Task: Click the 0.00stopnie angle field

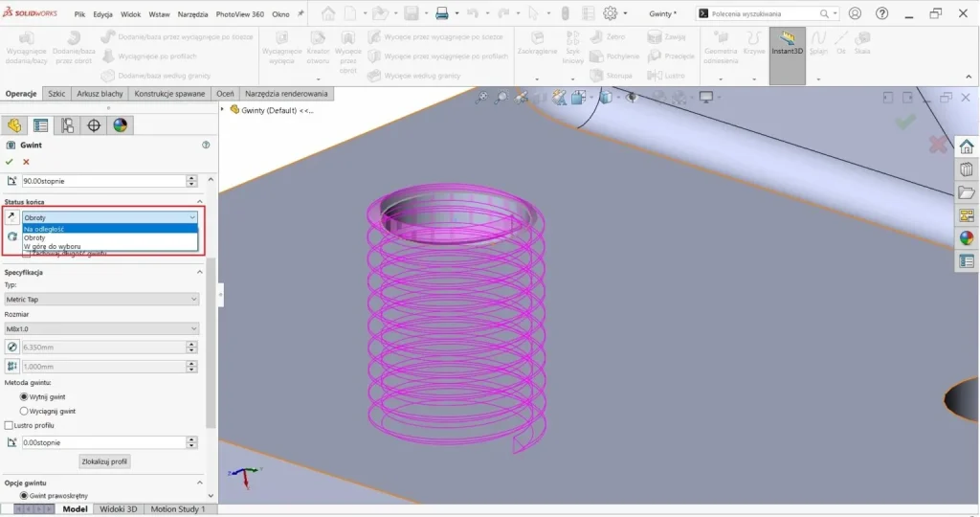Action: tap(103, 442)
